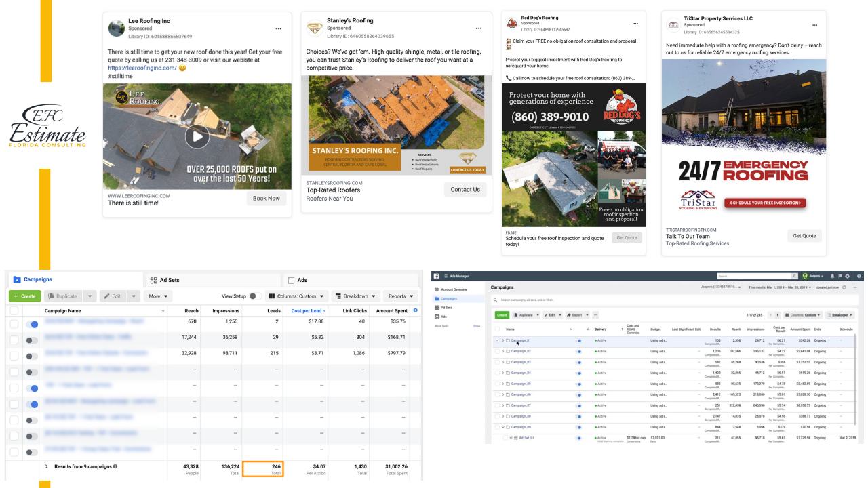This screenshot has width=868, height=488.
Task: Click the TriStar 24/7 Emergency Roofing image
Action: coord(744,140)
